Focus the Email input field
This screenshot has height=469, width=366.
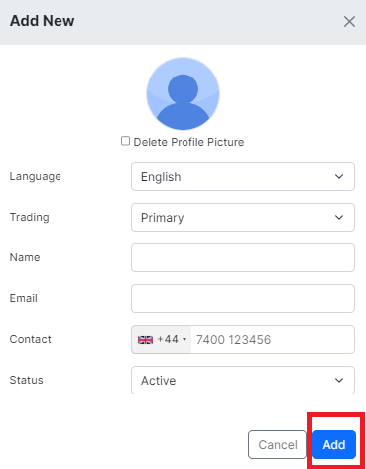[x=243, y=298]
